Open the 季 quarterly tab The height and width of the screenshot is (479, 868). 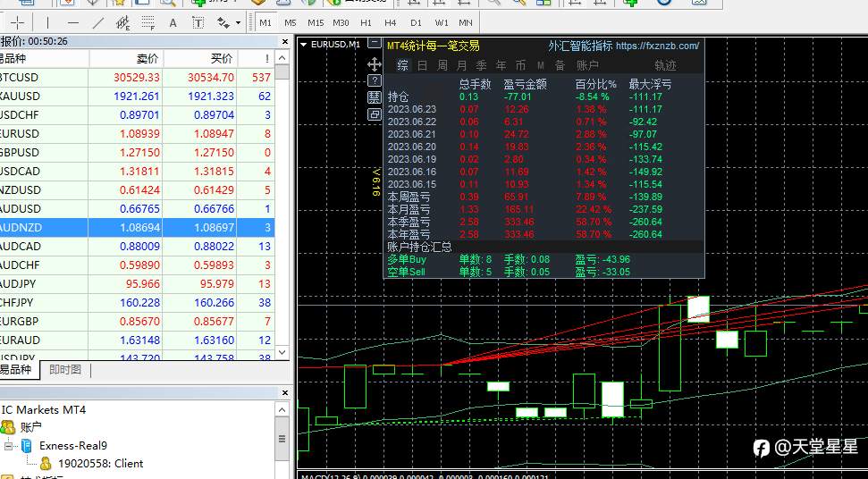[481, 65]
